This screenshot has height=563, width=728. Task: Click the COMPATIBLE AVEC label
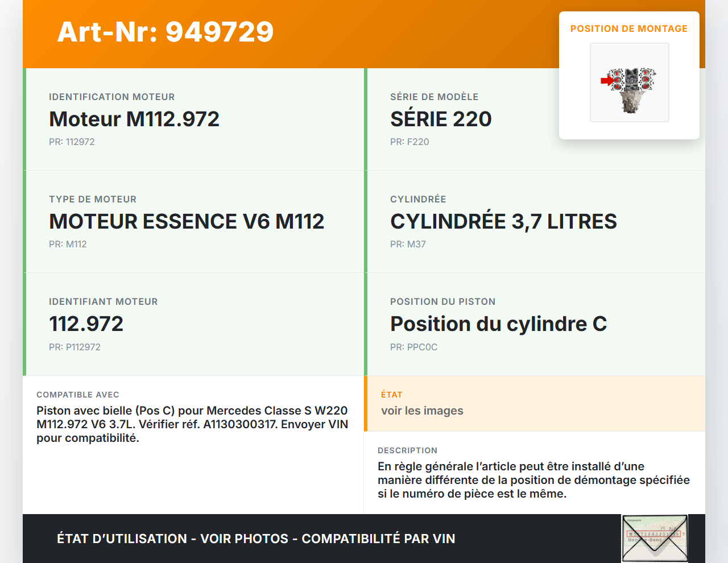point(78,395)
